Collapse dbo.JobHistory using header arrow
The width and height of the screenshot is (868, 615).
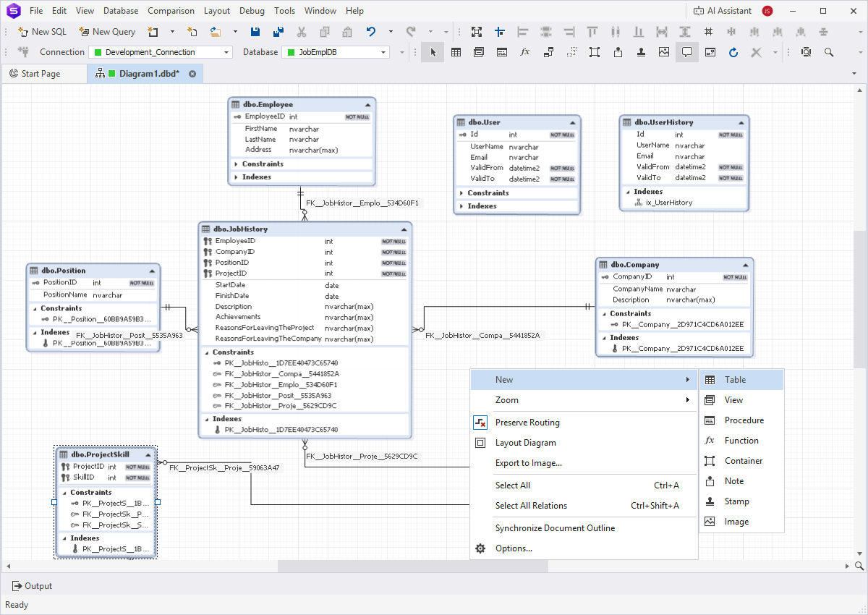[x=404, y=229]
